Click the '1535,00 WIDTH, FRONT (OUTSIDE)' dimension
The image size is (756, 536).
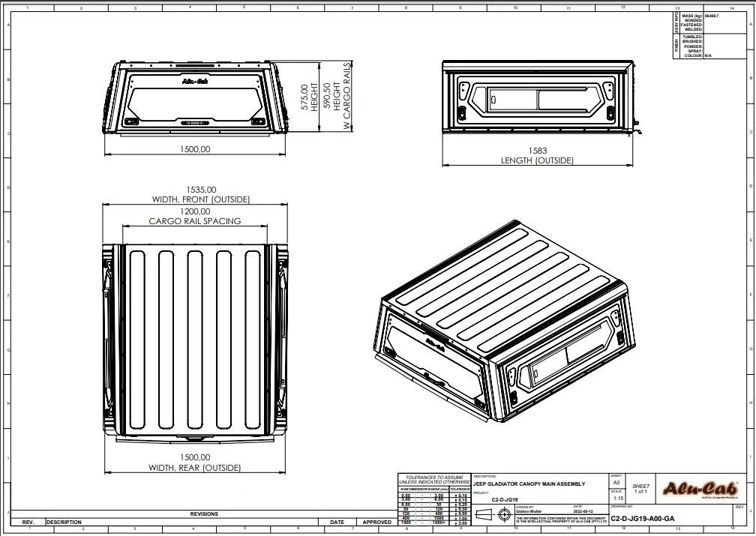(201, 195)
